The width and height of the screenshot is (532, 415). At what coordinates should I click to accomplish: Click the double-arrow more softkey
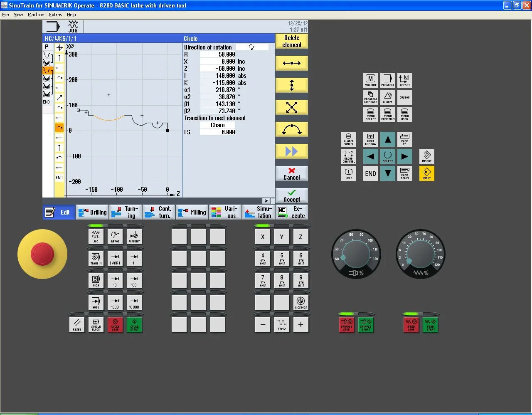(x=292, y=151)
